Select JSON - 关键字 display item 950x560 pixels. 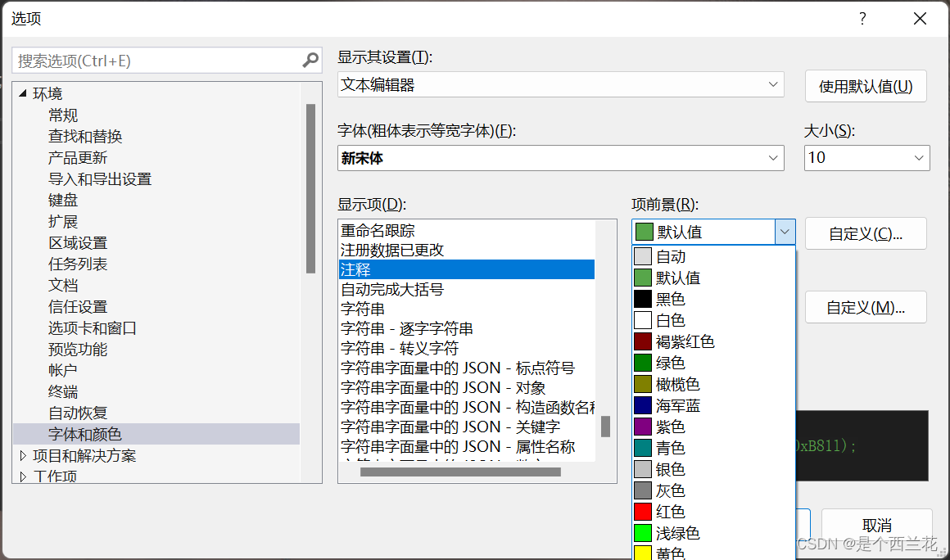467,427
